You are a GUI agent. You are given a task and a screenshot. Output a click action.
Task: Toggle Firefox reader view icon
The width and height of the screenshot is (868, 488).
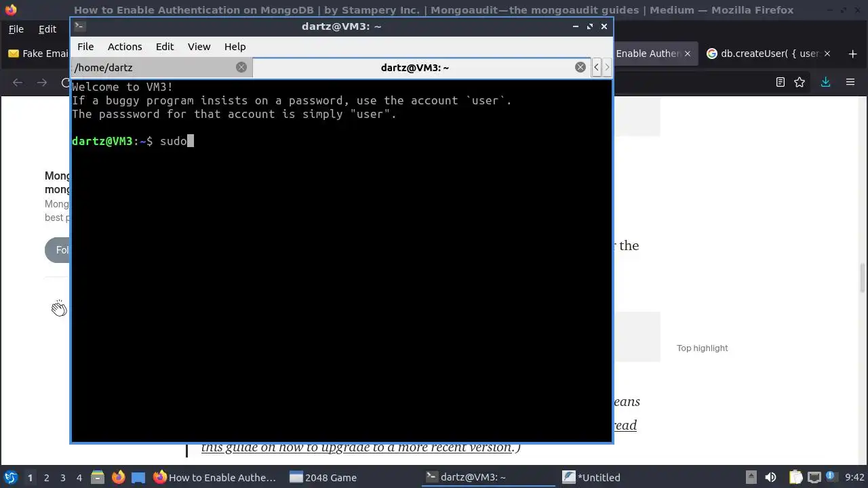[781, 82]
